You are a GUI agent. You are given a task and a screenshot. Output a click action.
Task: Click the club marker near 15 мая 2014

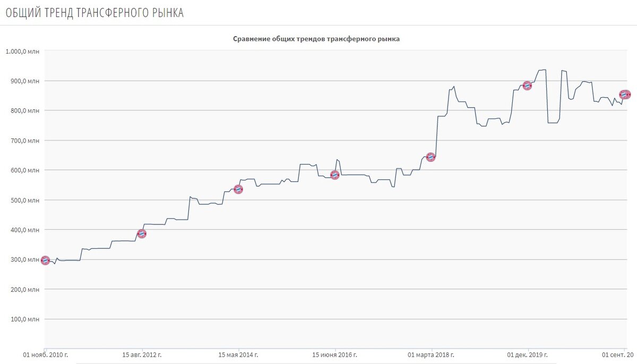[x=238, y=189]
